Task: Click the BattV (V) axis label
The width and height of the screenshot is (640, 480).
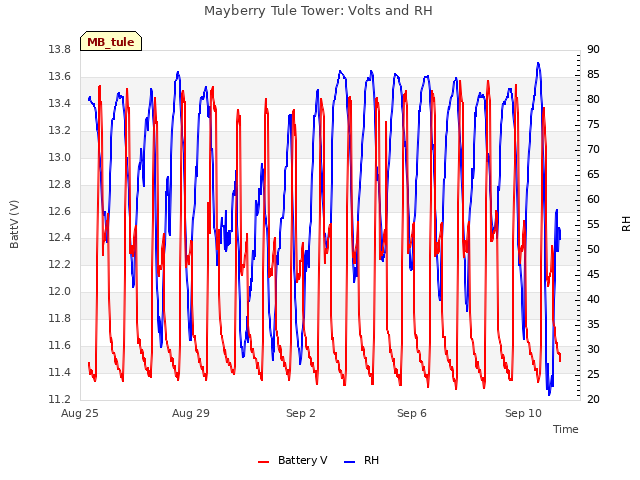Action: pos(14,224)
